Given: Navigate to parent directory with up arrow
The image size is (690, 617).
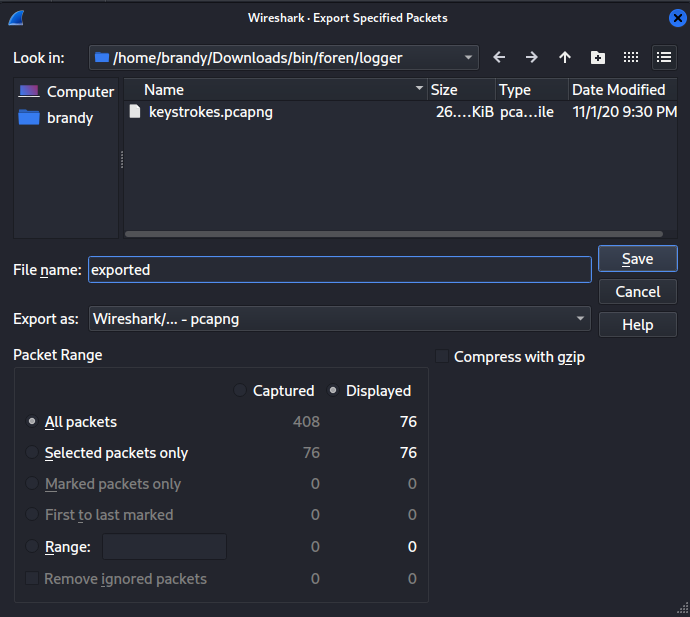Looking at the screenshot, I should pyautogui.click(x=565, y=57).
